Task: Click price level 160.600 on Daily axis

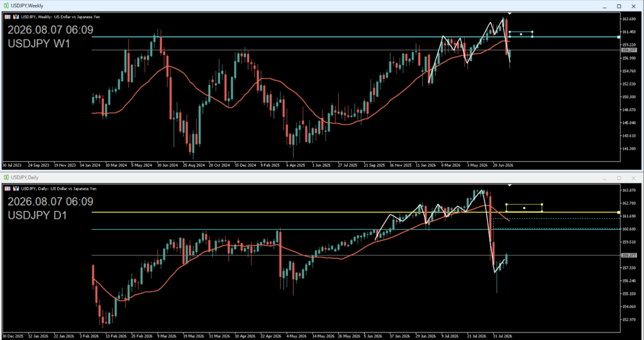Action: [x=629, y=229]
